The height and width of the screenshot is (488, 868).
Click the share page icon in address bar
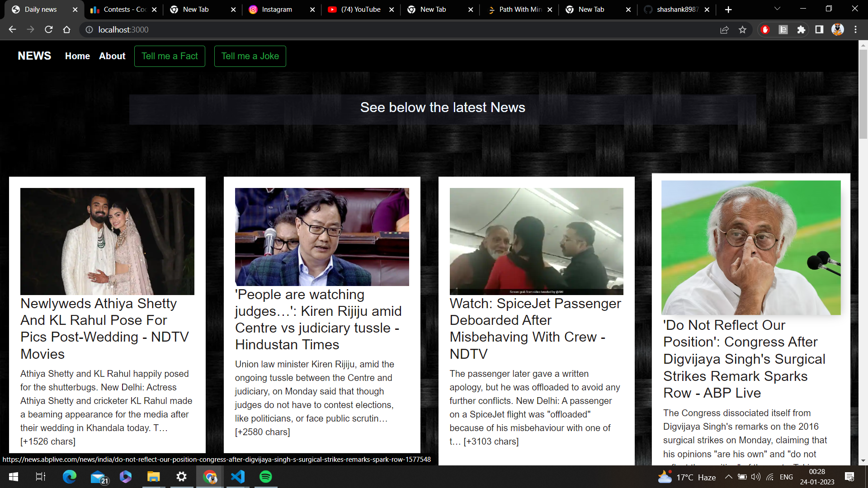coord(724,29)
